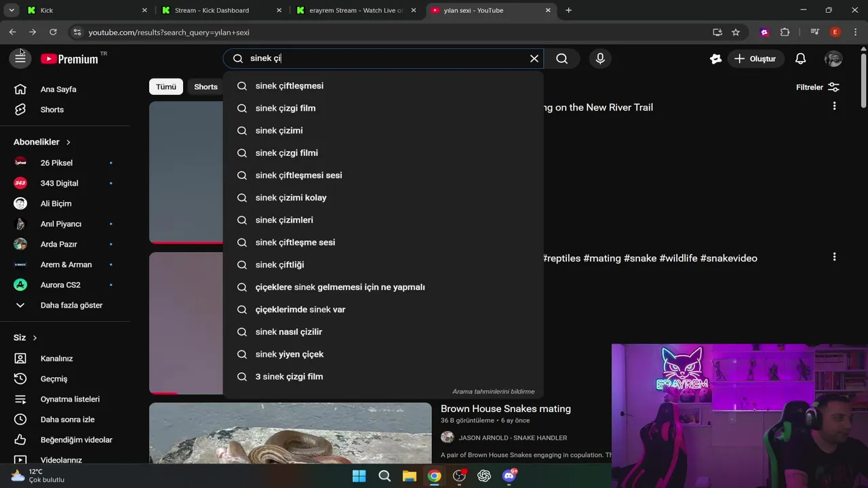The image size is (868, 488).
Task: Choose suggestion '3 sinek çizgi film'
Action: pyautogui.click(x=383, y=376)
